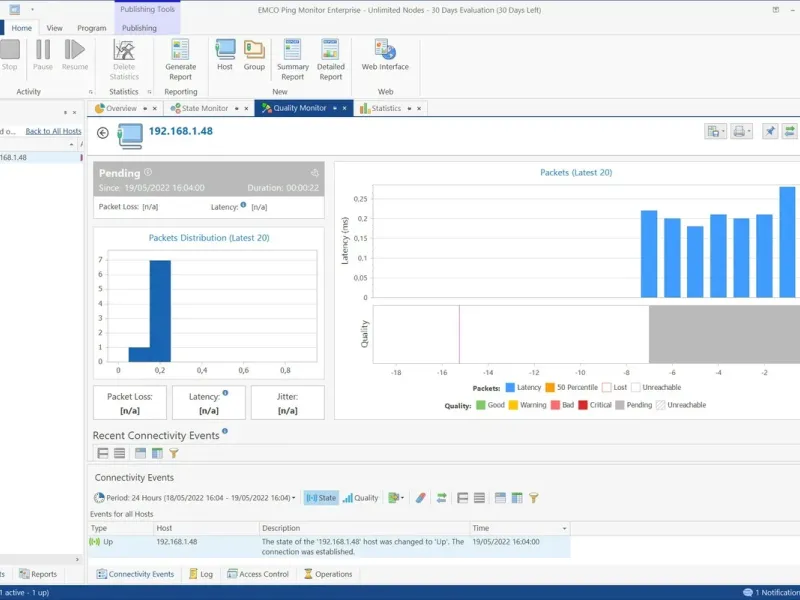Resume monitoring with the Resume icon
This screenshot has width=800, height=600.
click(74, 55)
